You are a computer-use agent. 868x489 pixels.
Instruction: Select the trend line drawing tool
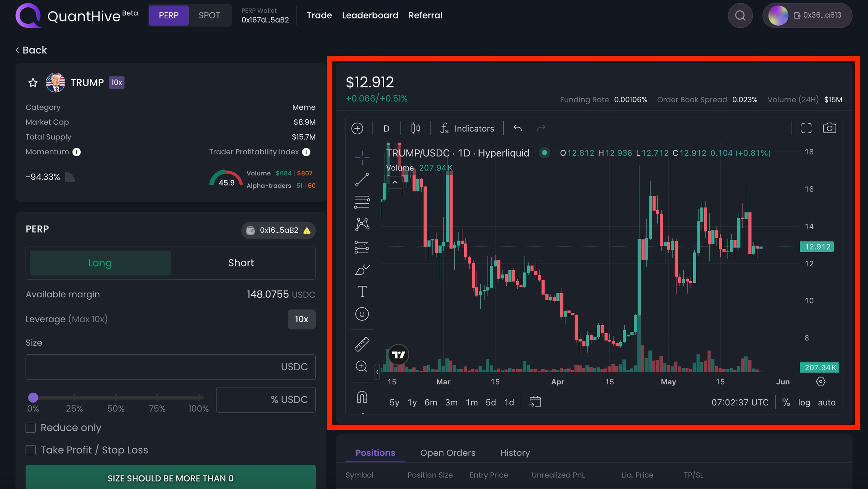point(362,180)
